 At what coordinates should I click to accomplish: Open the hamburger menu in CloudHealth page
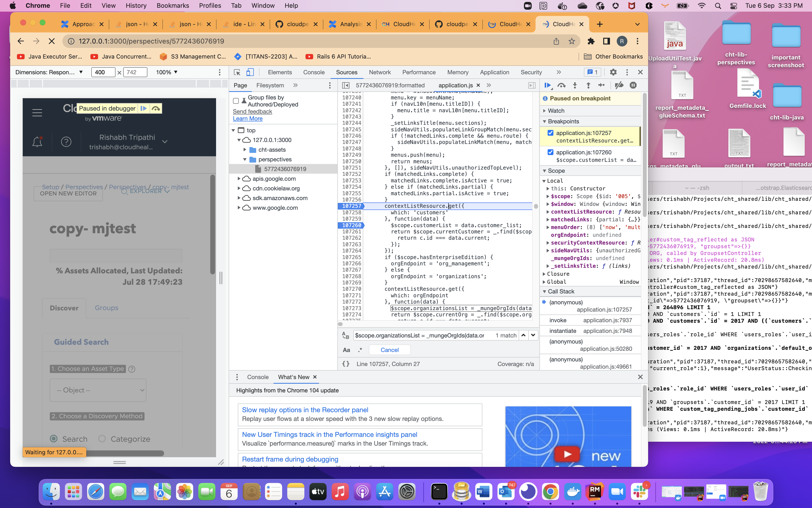pos(37,112)
